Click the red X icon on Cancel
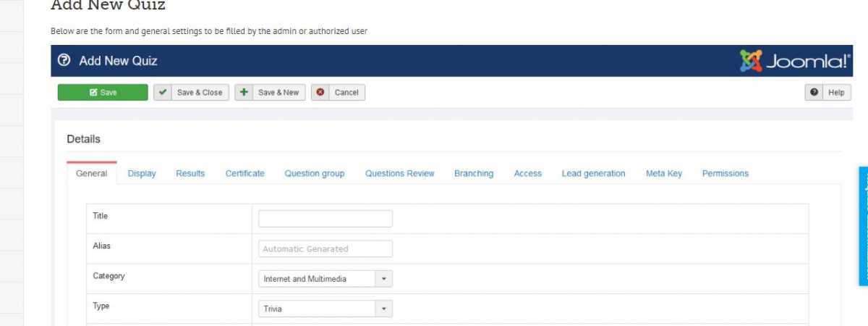 (x=320, y=93)
